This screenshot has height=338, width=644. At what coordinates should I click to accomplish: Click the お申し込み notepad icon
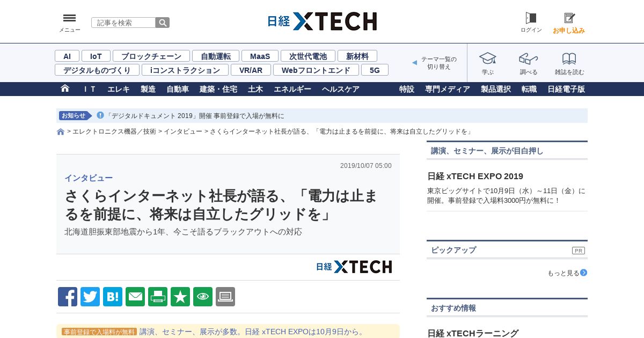point(569,18)
